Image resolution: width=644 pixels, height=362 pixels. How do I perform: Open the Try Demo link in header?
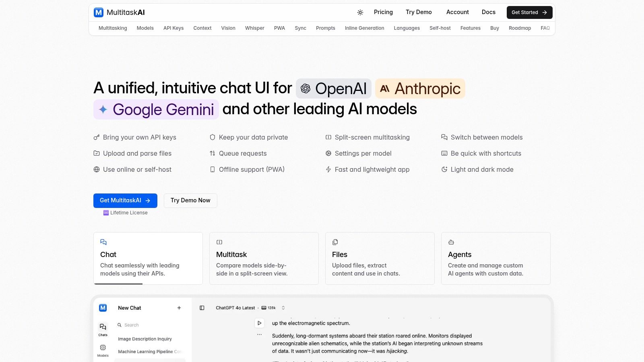click(419, 12)
